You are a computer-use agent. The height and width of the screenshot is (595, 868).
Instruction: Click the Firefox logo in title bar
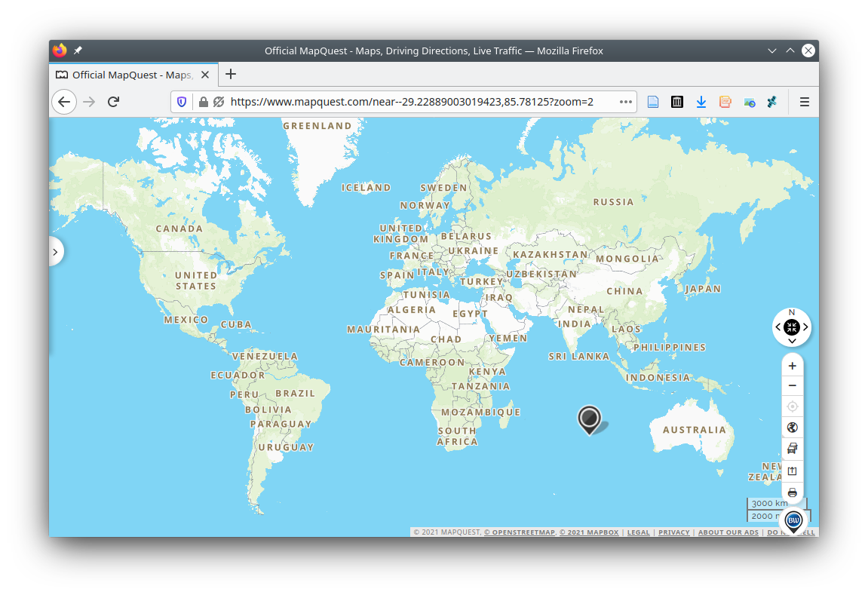(60, 51)
